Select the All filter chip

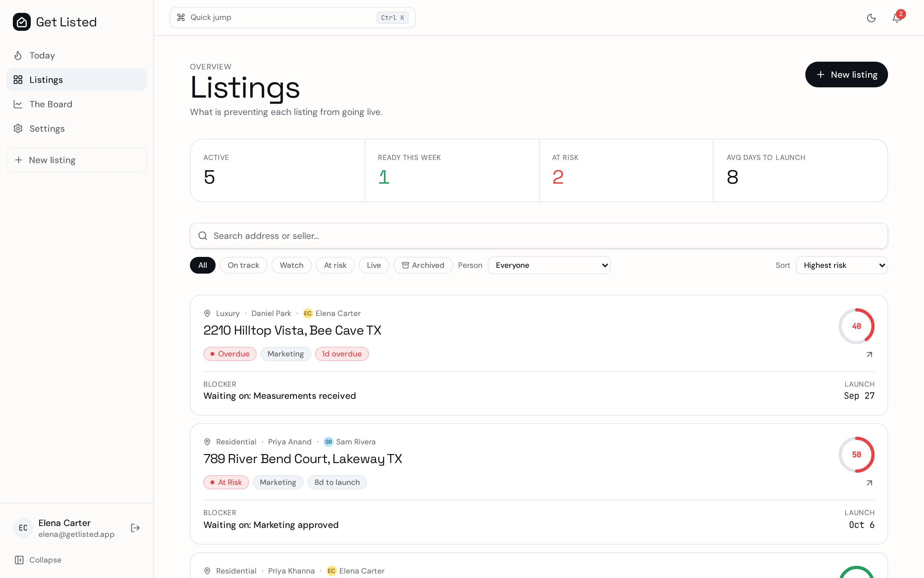pyautogui.click(x=203, y=265)
